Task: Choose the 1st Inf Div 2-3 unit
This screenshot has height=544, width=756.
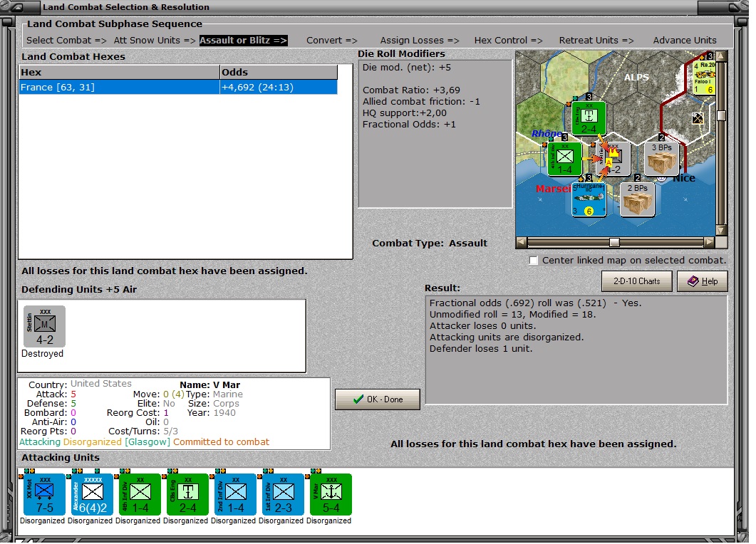Action: [283, 494]
